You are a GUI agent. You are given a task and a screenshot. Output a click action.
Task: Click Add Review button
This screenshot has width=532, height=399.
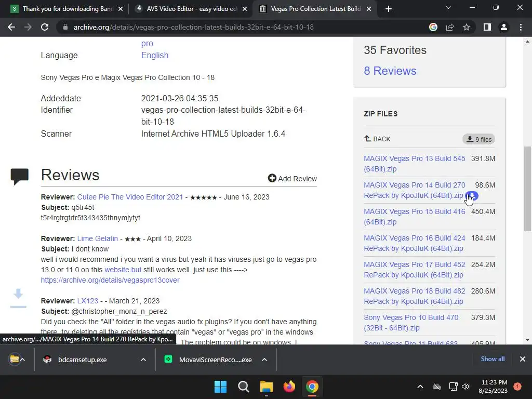click(x=292, y=179)
